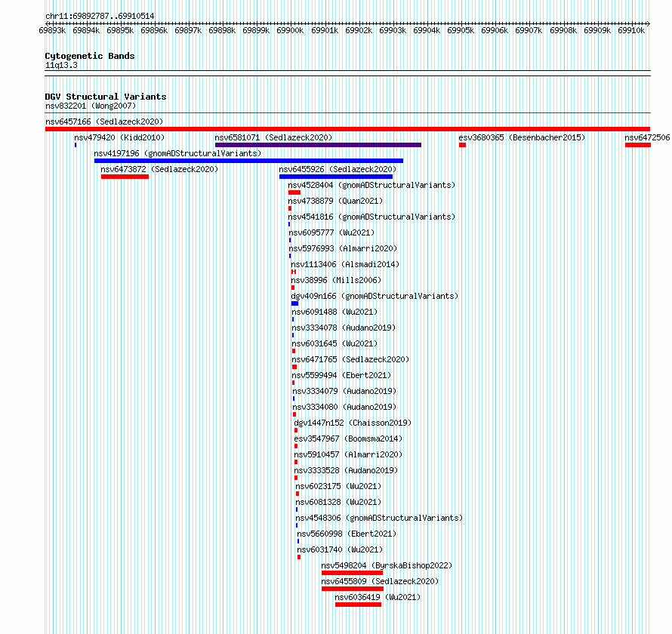Click the 69893k ruler tick label

52,30
